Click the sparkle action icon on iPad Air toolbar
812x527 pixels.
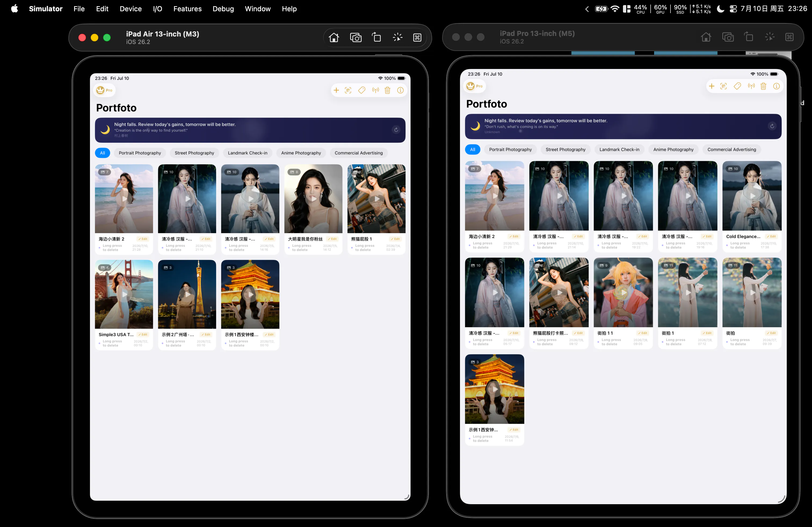(x=397, y=37)
